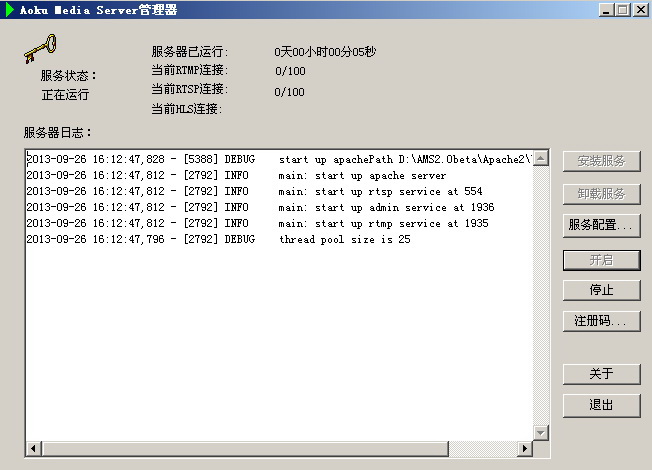Click log scrollbar down arrow
This screenshot has height=470, width=652.
541,433
